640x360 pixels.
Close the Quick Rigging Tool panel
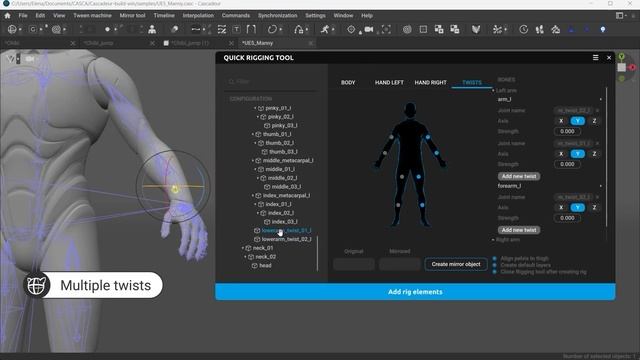click(609, 58)
